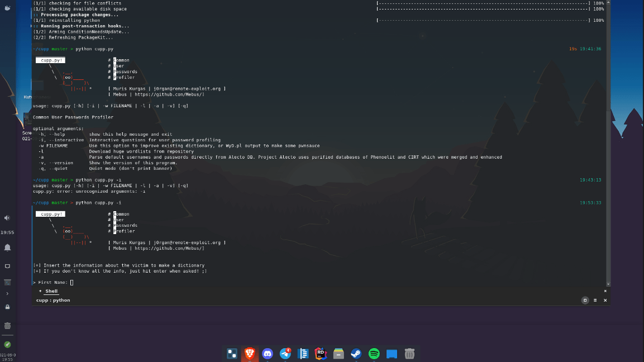Launch JetBrains Rider from the dock

click(321, 354)
